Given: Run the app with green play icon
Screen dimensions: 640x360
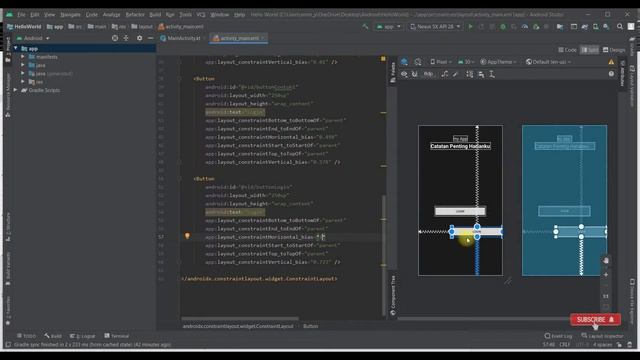Looking at the screenshot, I should [x=471, y=27].
